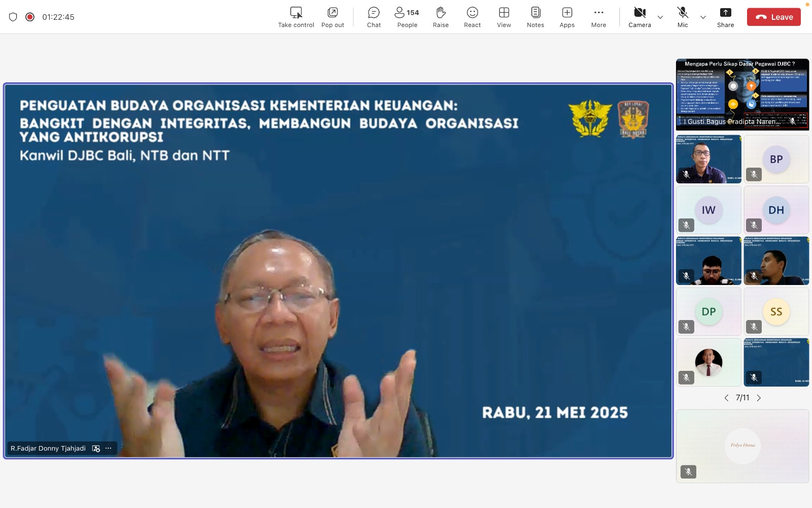The width and height of the screenshot is (812, 508).
Task: Select I Gusti Bagus Pradipta's video tile
Action: [742, 97]
